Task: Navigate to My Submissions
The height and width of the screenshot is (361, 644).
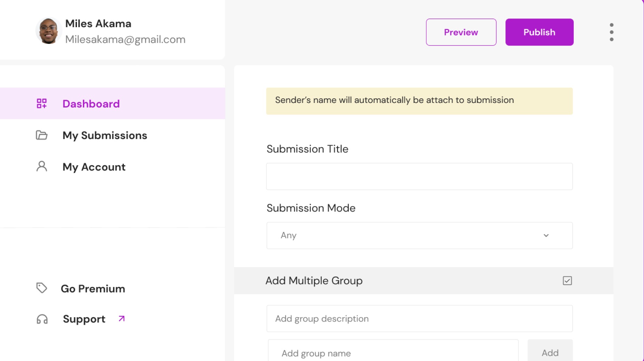Action: tap(104, 135)
